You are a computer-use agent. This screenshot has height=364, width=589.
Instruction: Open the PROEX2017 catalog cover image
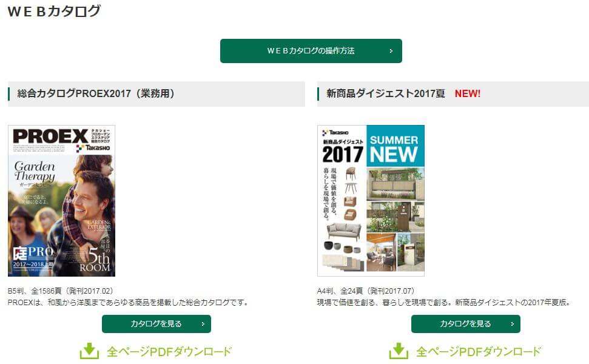pos(62,201)
